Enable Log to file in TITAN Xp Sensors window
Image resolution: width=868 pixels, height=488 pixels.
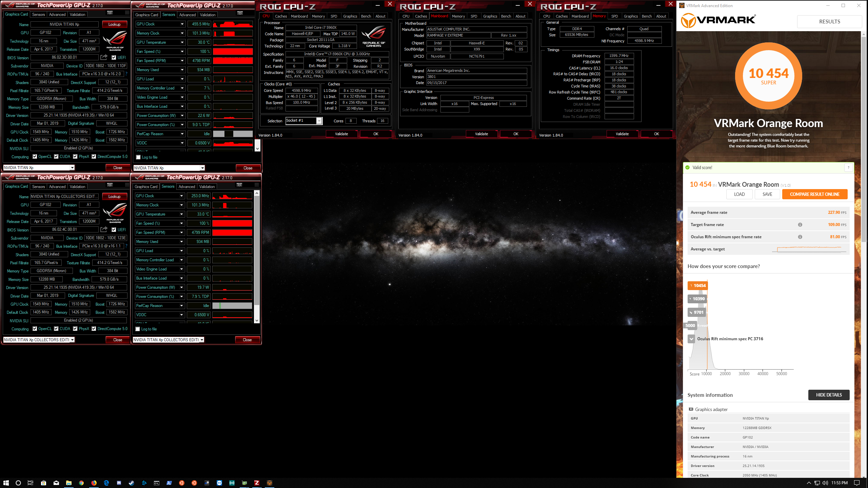(138, 157)
